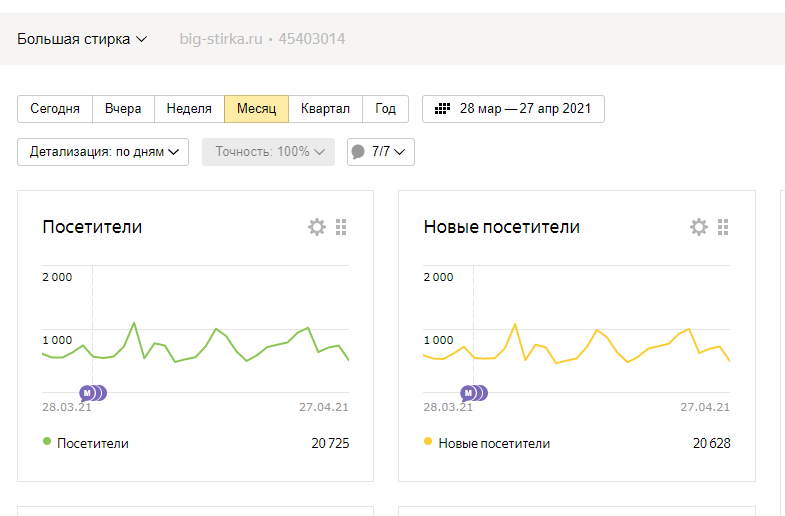
Task: Click annotation markers on Новые посетители chart
Action: pyautogui.click(x=474, y=392)
